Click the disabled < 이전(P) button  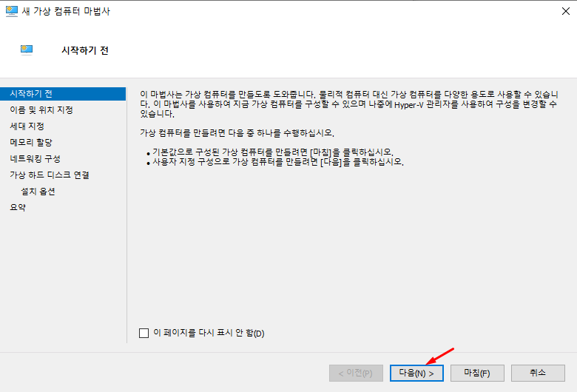[x=357, y=373]
